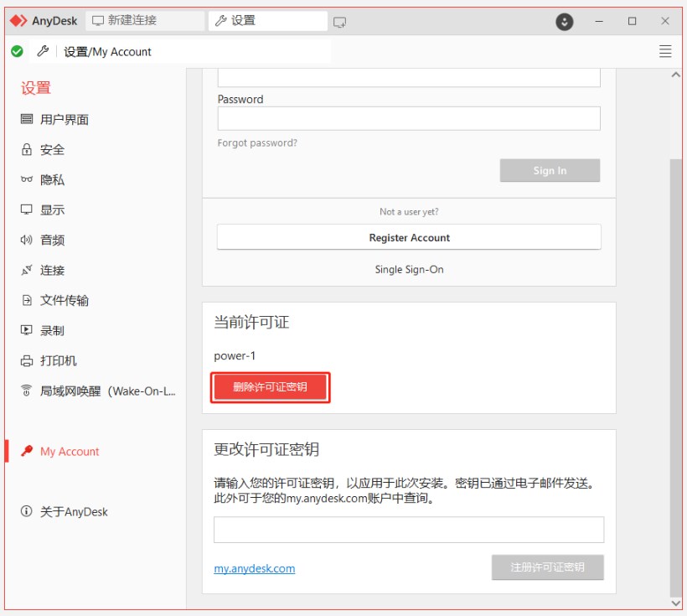
Task: Open 音频 audio settings
Action: pyautogui.click(x=52, y=241)
